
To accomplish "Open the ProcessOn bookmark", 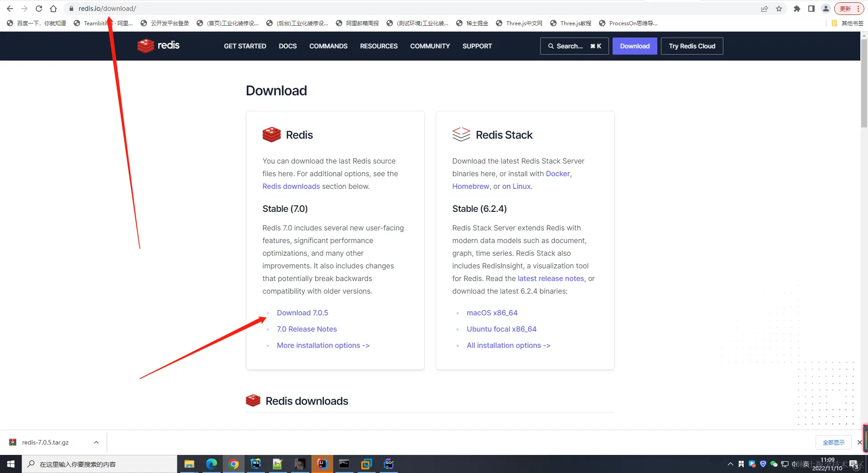I will point(628,23).
